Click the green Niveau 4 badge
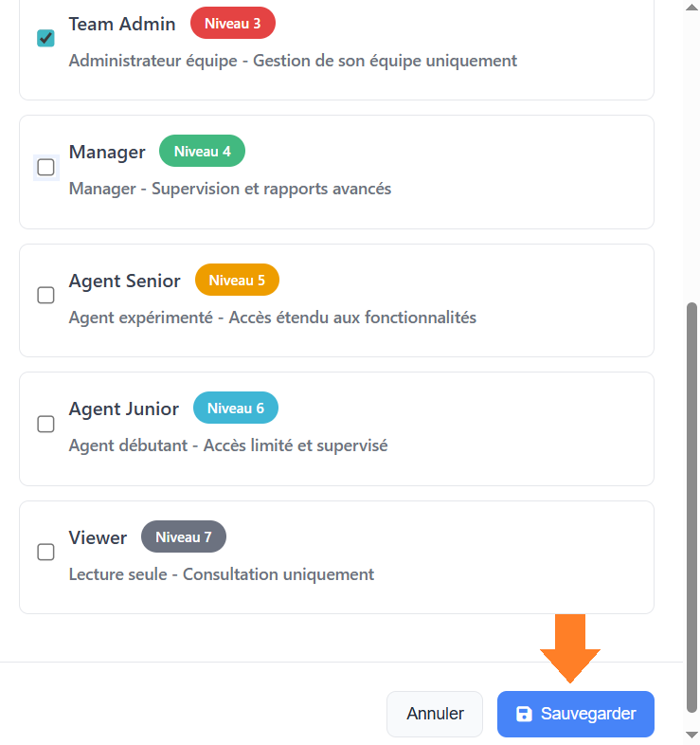700x745 pixels. [x=202, y=151]
